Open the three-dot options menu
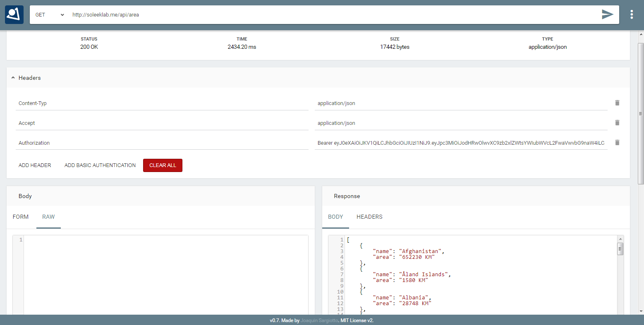This screenshot has width=644, height=325. pyautogui.click(x=632, y=14)
